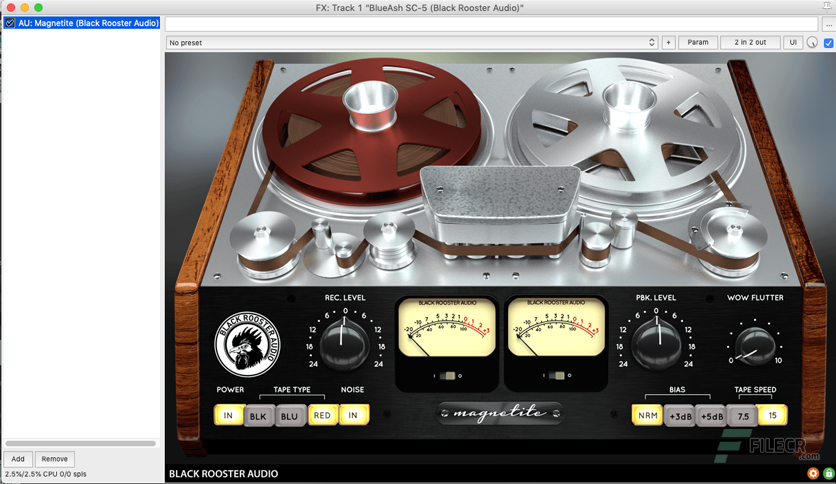Image resolution: width=836 pixels, height=484 pixels.
Task: Click the FX list horizontal scrollbar
Action: [x=81, y=443]
